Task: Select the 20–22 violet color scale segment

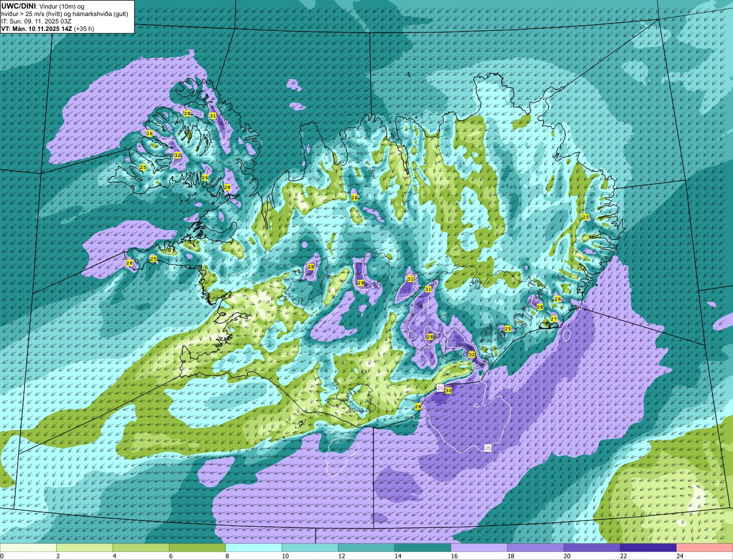Action: coord(593,547)
